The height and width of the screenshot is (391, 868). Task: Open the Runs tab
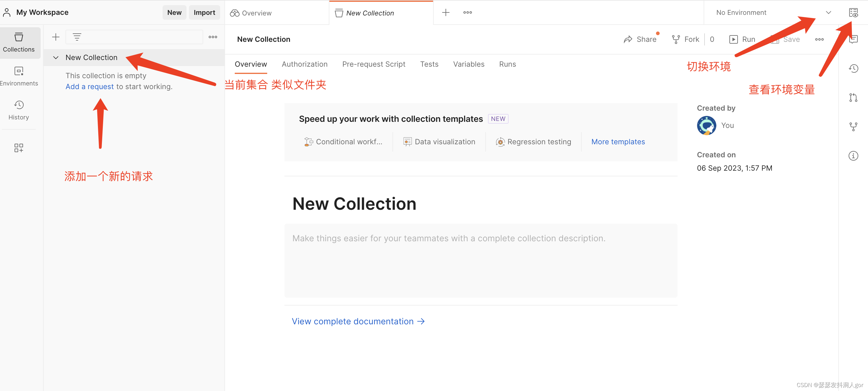point(507,64)
